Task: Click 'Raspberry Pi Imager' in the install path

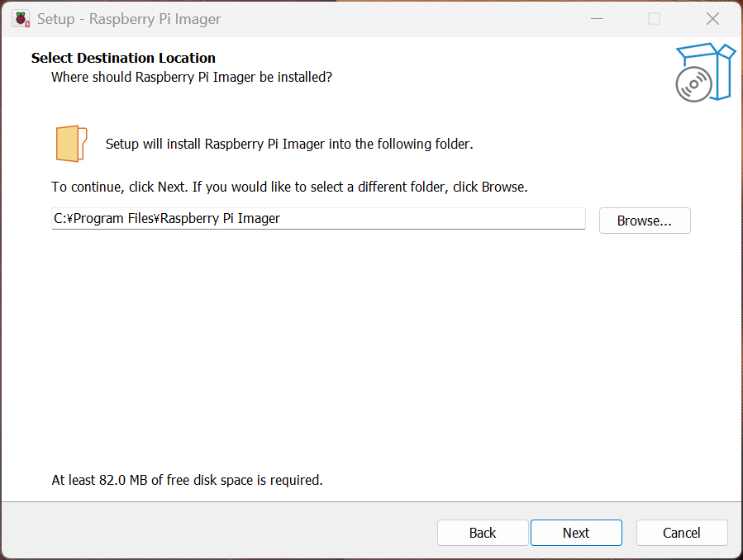Action: tap(220, 219)
